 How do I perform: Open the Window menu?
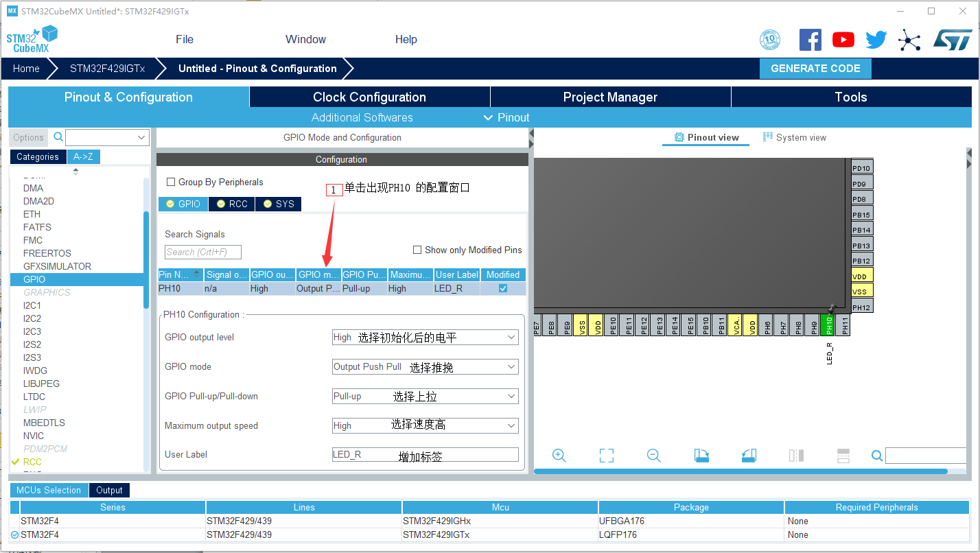pos(305,39)
